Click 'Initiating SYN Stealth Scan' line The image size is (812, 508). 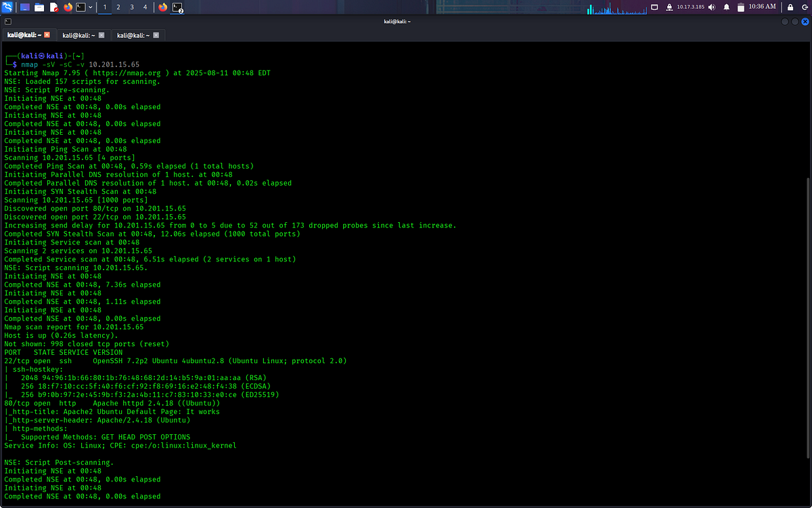80,192
